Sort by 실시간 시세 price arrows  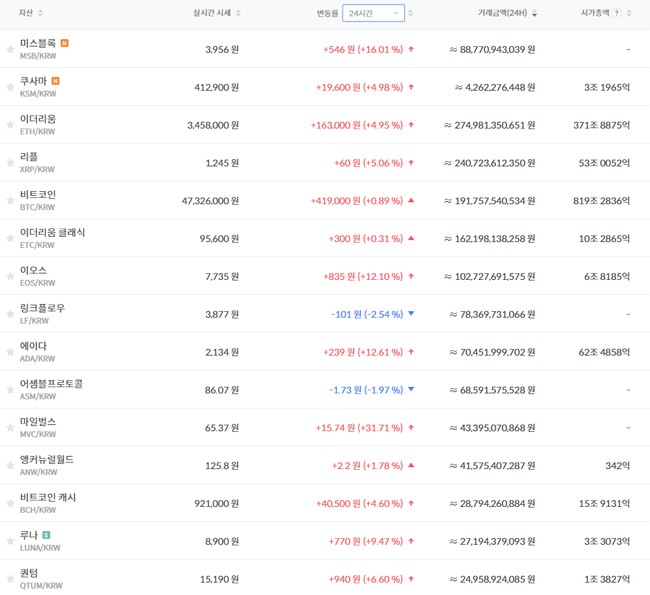tap(238, 13)
